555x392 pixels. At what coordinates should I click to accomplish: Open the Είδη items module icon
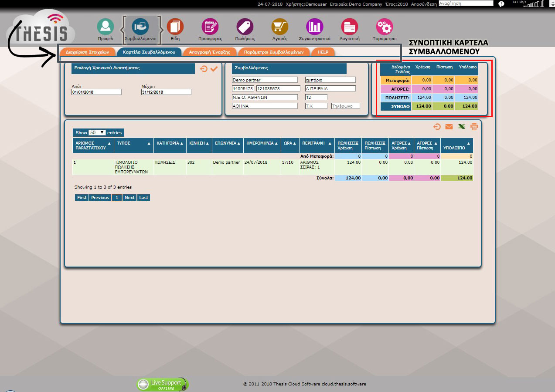tap(175, 27)
